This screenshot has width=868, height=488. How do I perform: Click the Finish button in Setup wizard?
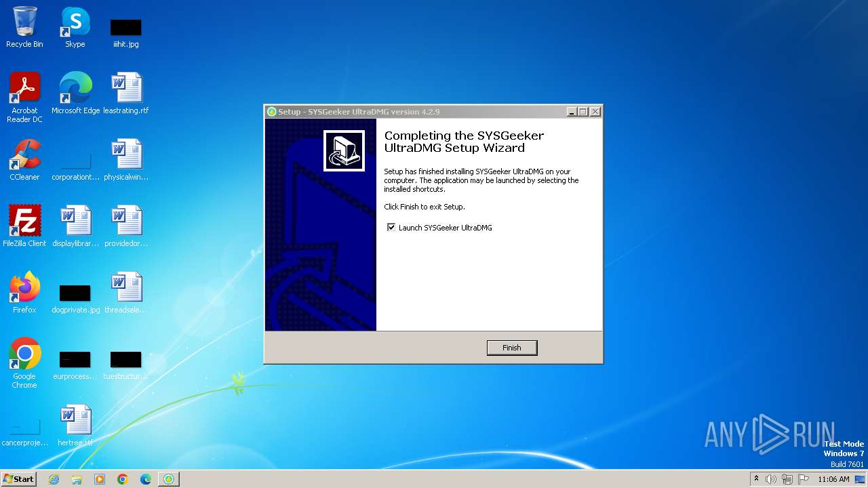512,348
